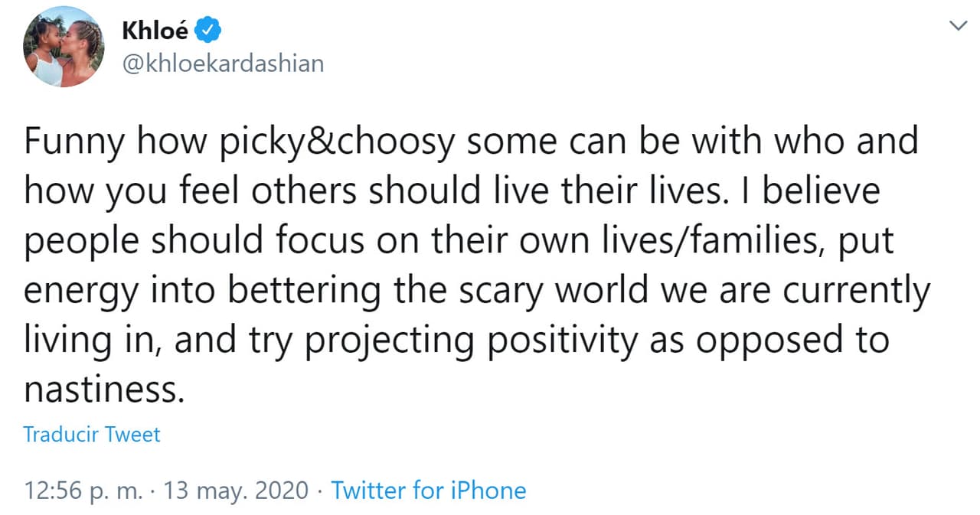Click the word "believe" in the tweet
The image size is (980, 515).
point(820,193)
